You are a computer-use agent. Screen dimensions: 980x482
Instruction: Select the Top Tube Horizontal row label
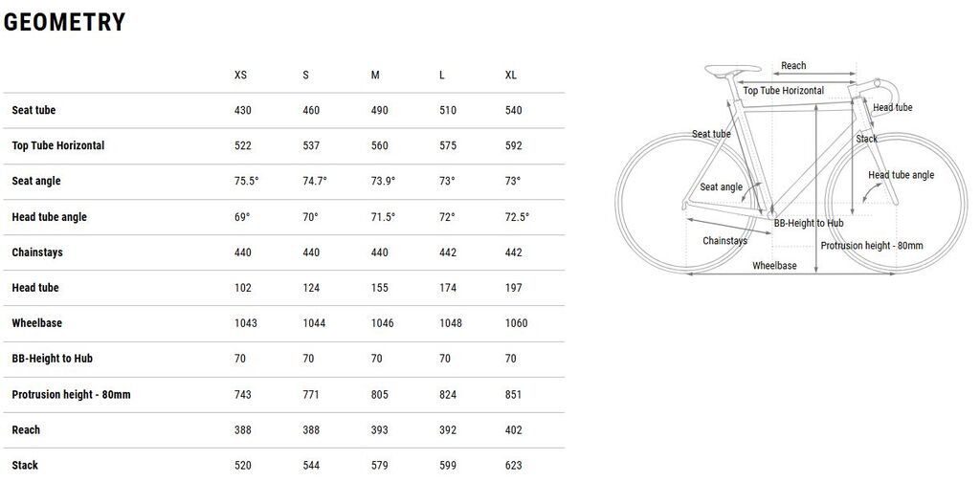click(x=58, y=146)
